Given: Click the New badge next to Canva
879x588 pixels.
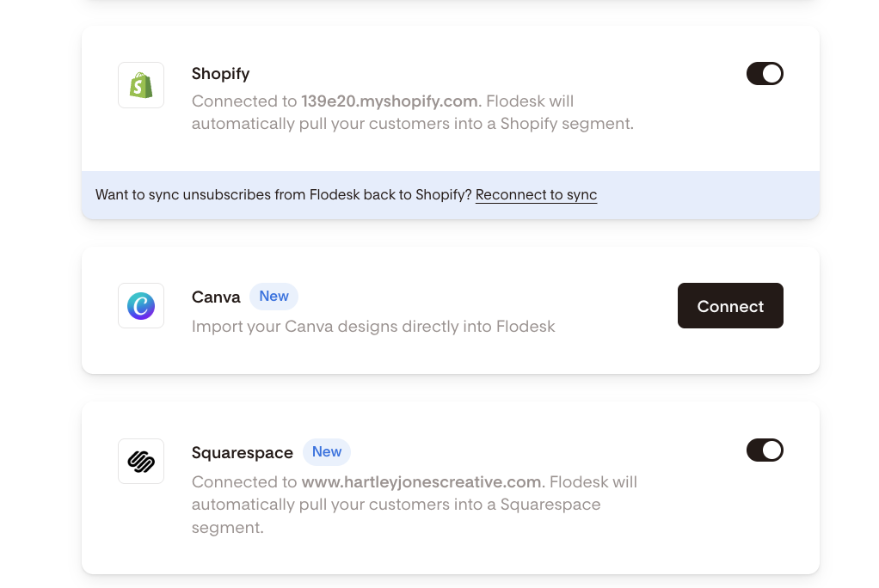Looking at the screenshot, I should tap(274, 297).
